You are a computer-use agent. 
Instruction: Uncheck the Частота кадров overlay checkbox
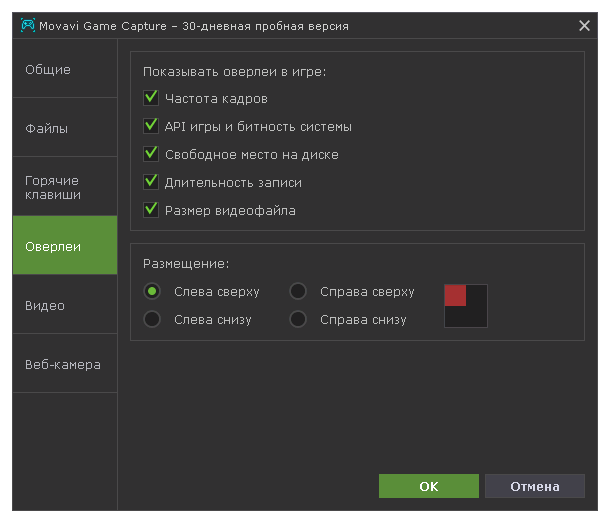(x=152, y=98)
